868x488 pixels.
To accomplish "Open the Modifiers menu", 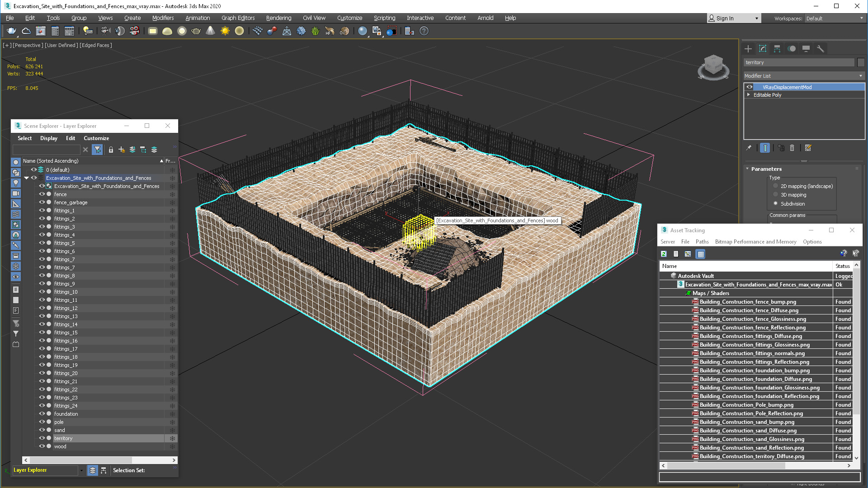I will [x=163, y=18].
